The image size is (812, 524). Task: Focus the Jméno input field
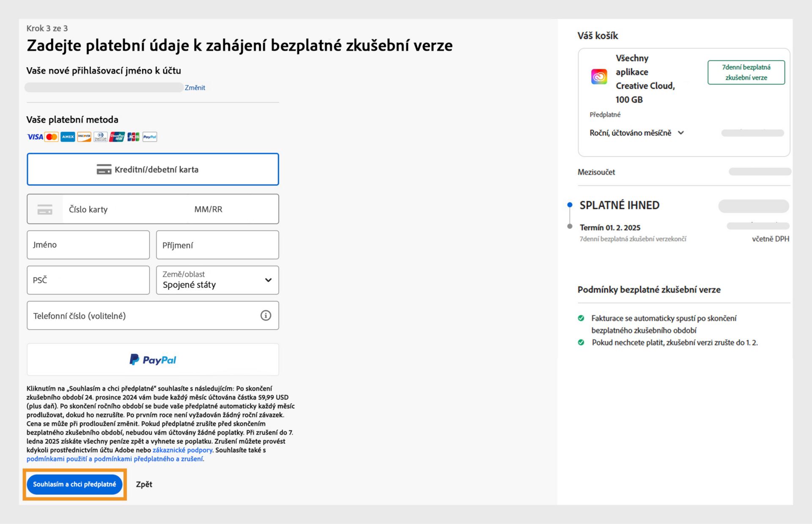point(88,245)
